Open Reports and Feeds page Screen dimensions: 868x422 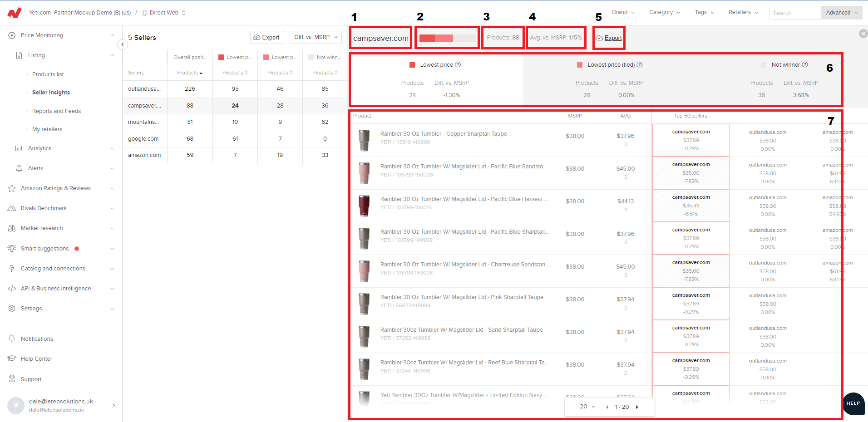point(56,111)
